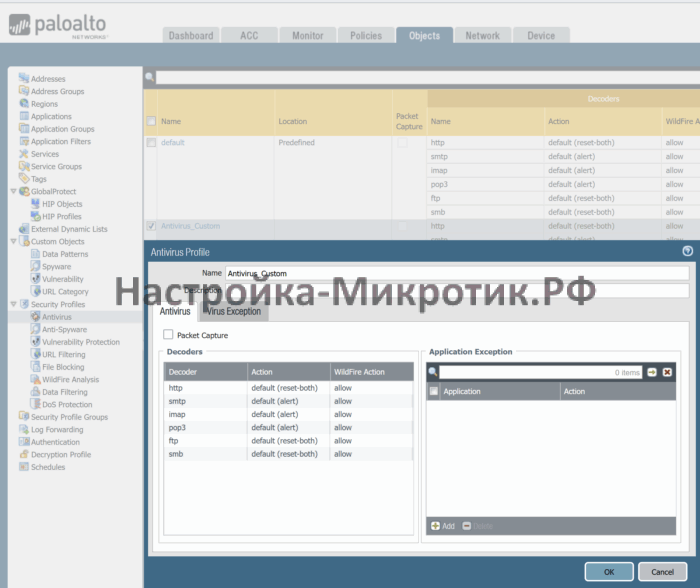This screenshot has width=700, height=588.
Task: Click the Application Groups icon
Action: [x=24, y=128]
